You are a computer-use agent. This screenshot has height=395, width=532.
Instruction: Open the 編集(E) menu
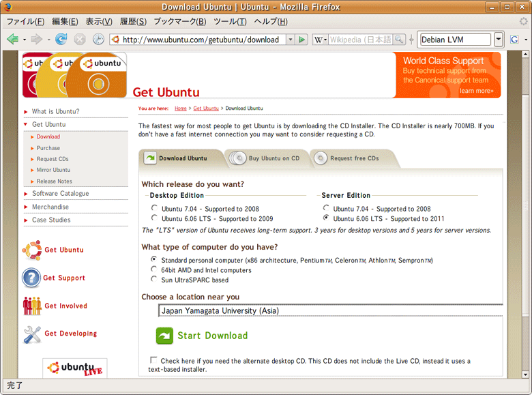point(65,21)
